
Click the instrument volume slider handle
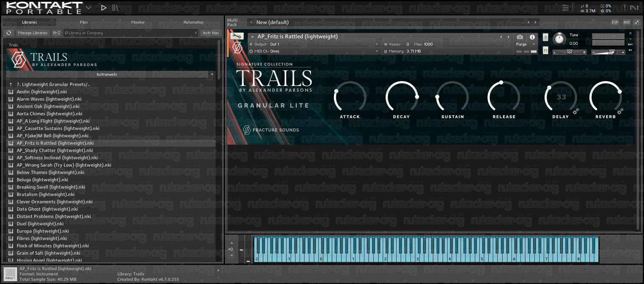coord(611,52)
